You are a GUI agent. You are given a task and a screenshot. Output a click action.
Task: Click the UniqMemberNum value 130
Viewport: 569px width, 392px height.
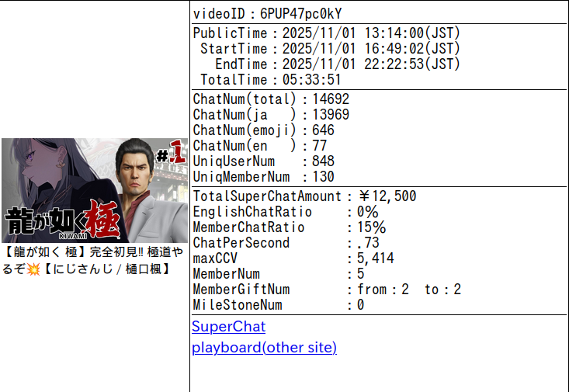pyautogui.click(x=323, y=177)
